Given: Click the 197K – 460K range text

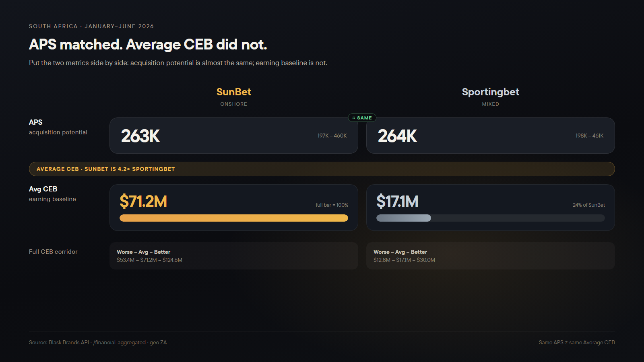Looking at the screenshot, I should coord(332,136).
